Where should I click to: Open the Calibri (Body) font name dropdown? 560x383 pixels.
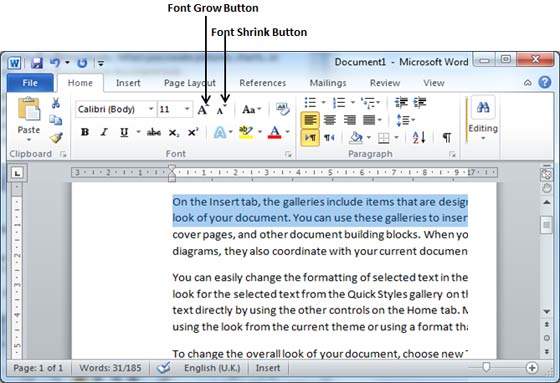click(x=116, y=109)
